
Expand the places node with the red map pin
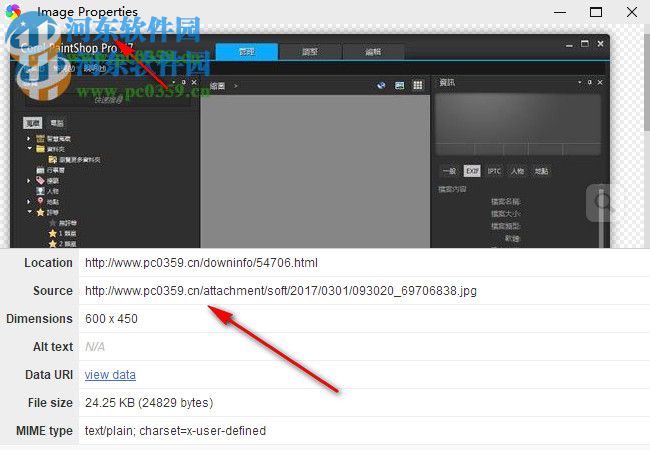[x=29, y=202]
